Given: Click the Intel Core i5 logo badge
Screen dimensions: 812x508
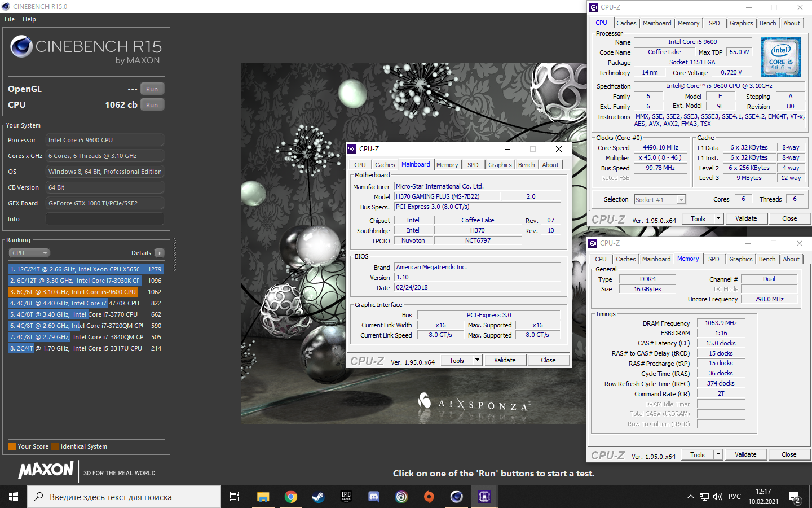Looking at the screenshot, I should tap(781, 57).
